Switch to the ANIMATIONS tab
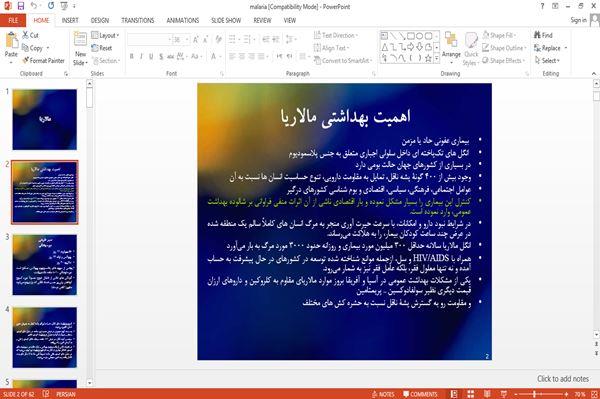Screen dimensions: 600x399 183,20
